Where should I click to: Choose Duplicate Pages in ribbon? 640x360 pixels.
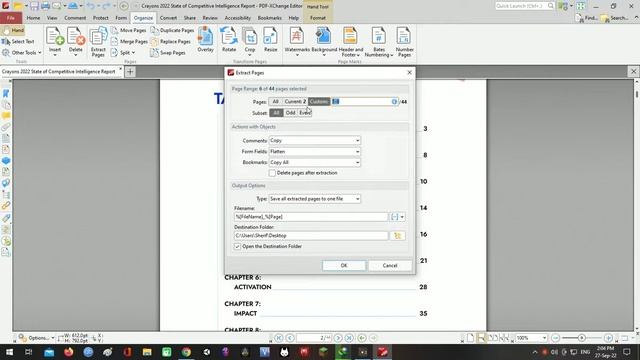172,30
